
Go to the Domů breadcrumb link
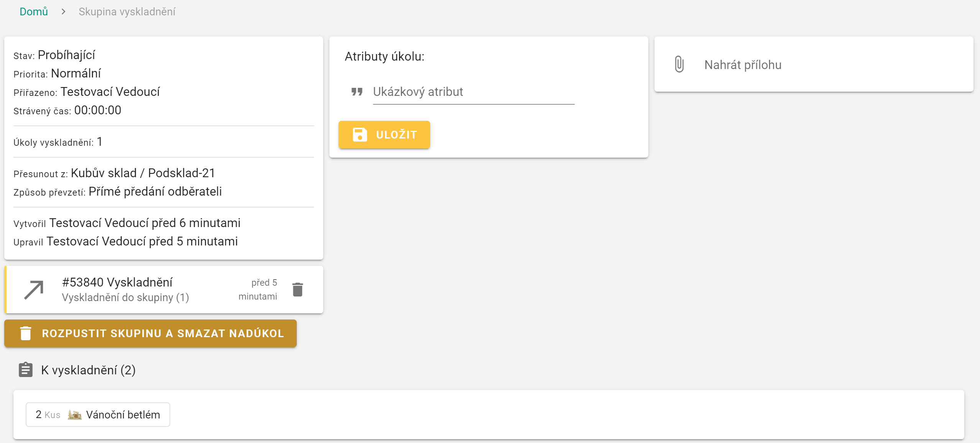click(x=34, y=12)
